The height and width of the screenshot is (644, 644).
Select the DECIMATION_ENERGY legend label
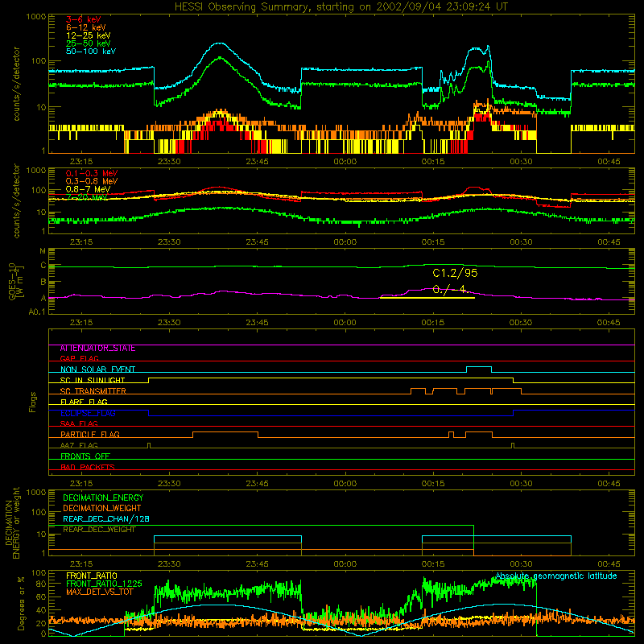coord(103,497)
